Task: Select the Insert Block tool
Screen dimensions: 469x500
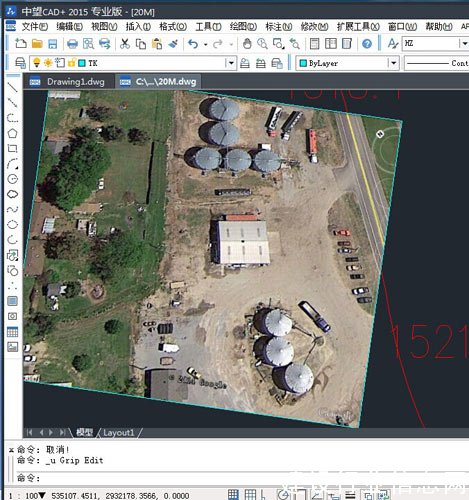Action: 12,255
